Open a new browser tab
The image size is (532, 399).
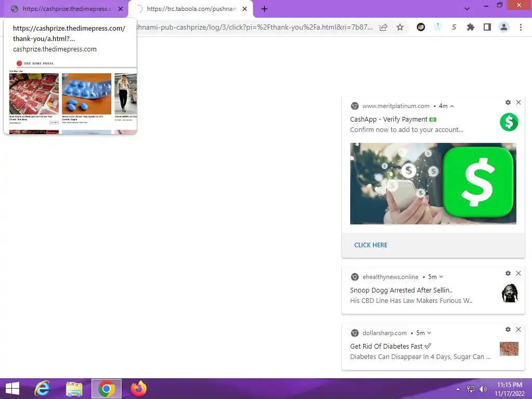(x=264, y=9)
